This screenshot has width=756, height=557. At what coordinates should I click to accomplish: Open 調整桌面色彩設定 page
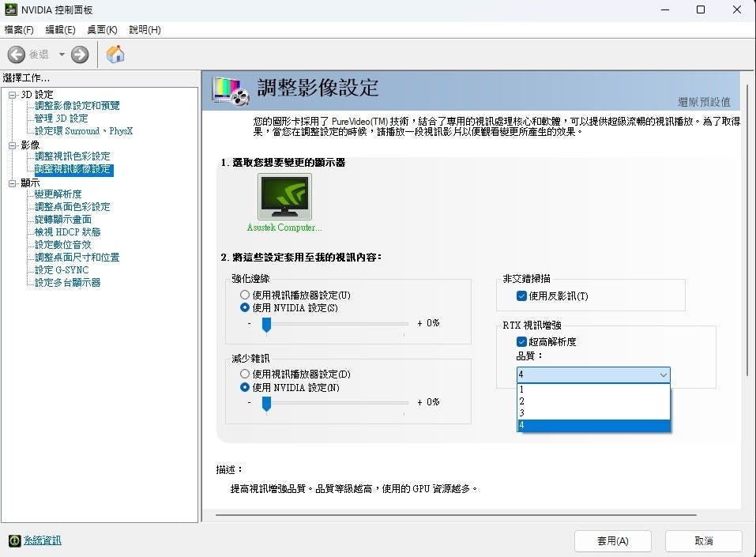pyautogui.click(x=73, y=206)
